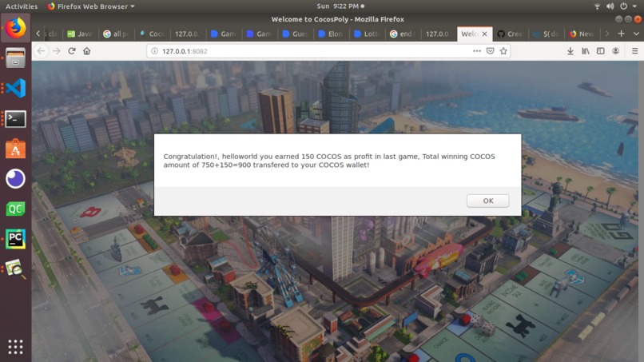
Task: Open the power system menu
Action: 623,6
